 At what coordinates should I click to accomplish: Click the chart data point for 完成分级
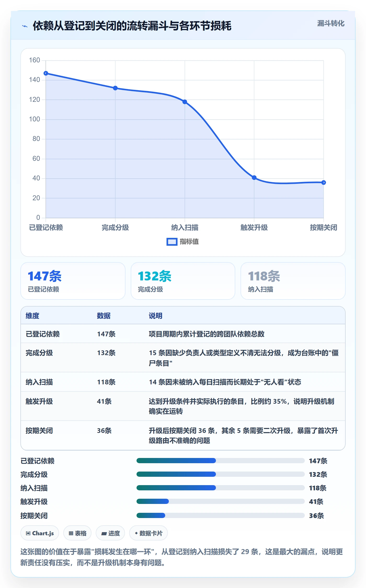point(115,88)
